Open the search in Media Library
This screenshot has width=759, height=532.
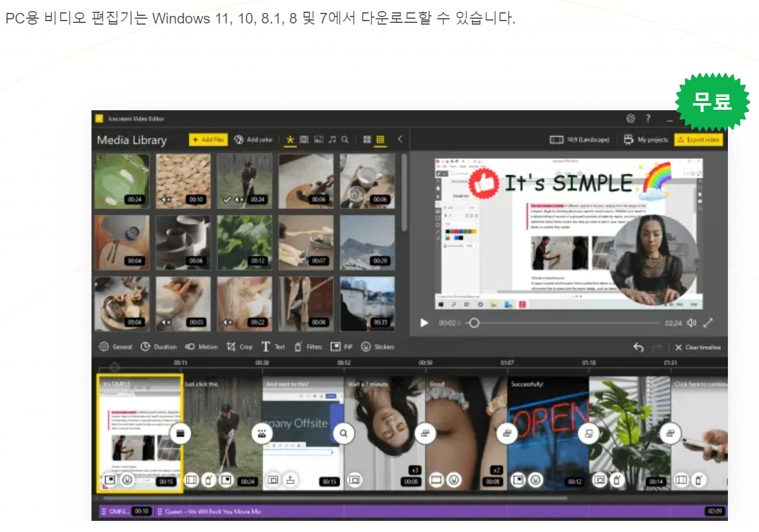tap(345, 140)
